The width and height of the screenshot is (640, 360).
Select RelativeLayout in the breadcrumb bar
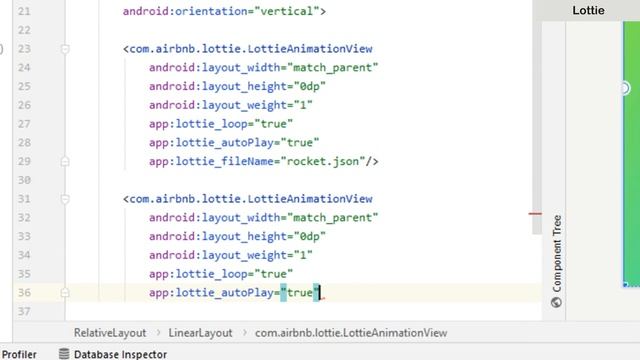pos(110,333)
